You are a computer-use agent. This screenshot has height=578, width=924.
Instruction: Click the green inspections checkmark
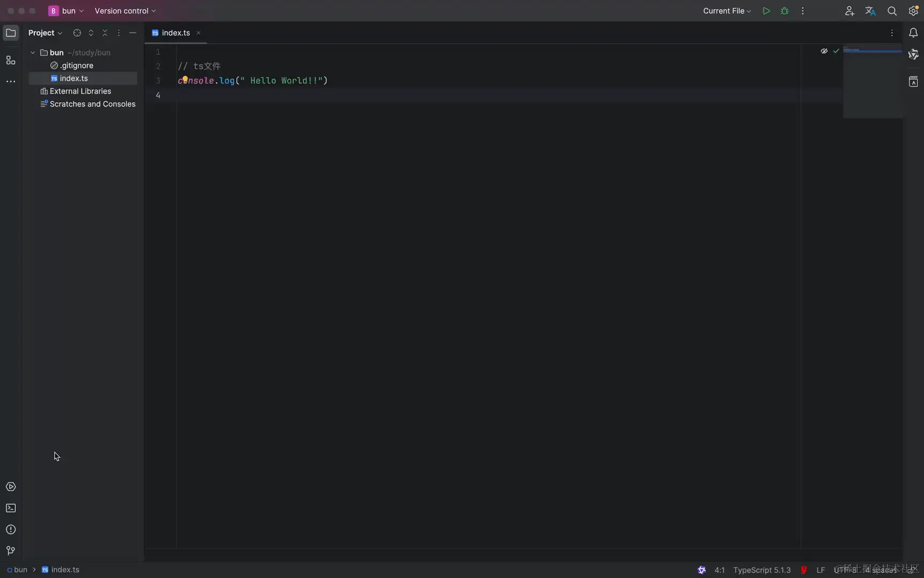pyautogui.click(x=836, y=51)
